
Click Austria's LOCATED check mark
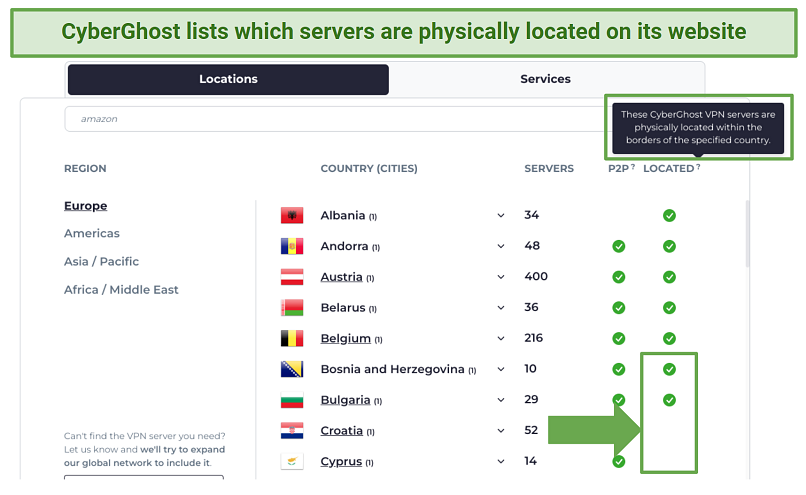tap(669, 277)
